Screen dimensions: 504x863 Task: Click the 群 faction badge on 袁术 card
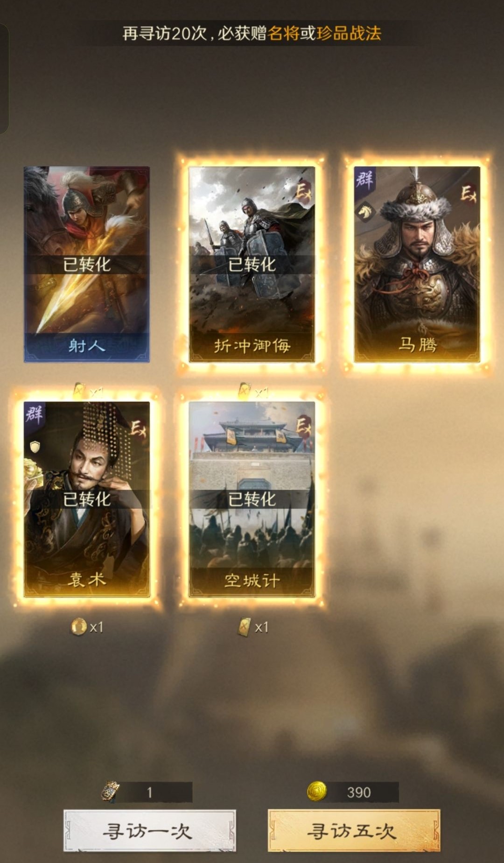pos(34,414)
